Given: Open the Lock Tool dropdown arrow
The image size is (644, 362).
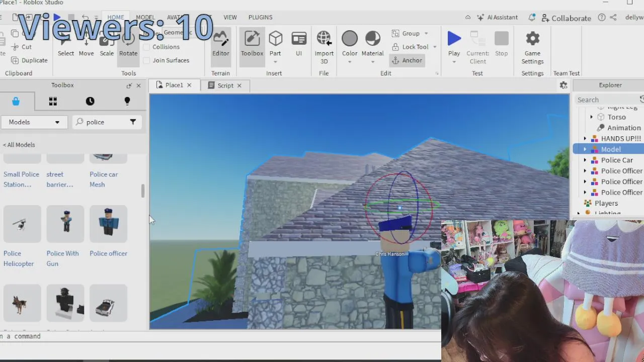Looking at the screenshot, I should coord(435,47).
